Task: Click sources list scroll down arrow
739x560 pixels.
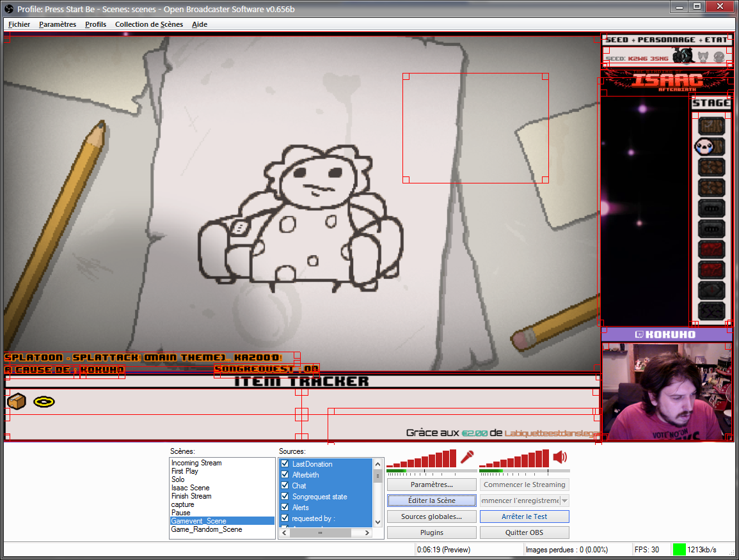Action: 377,522
